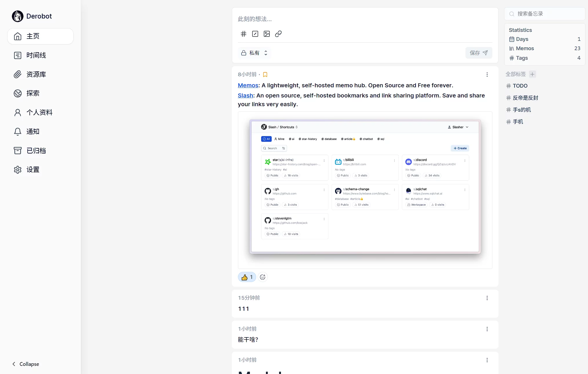Screen dimensions: 588x374
Task: Go to 时间线 in the sidebar
Action: click(36, 55)
